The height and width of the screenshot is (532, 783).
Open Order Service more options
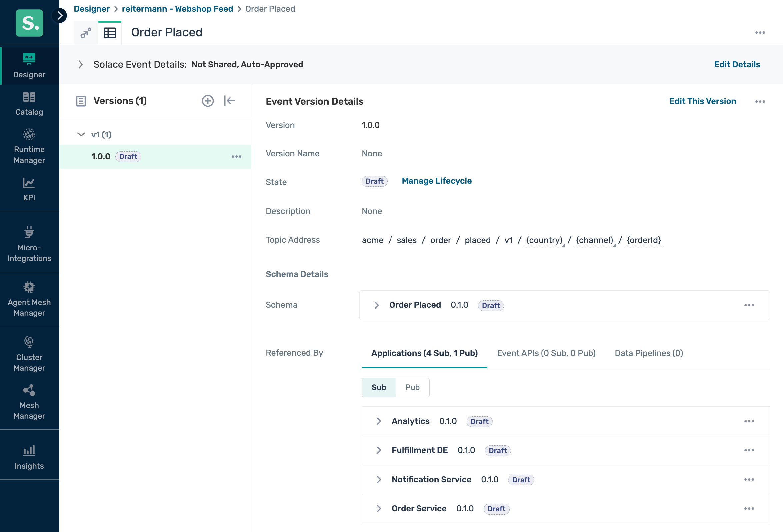coord(749,508)
